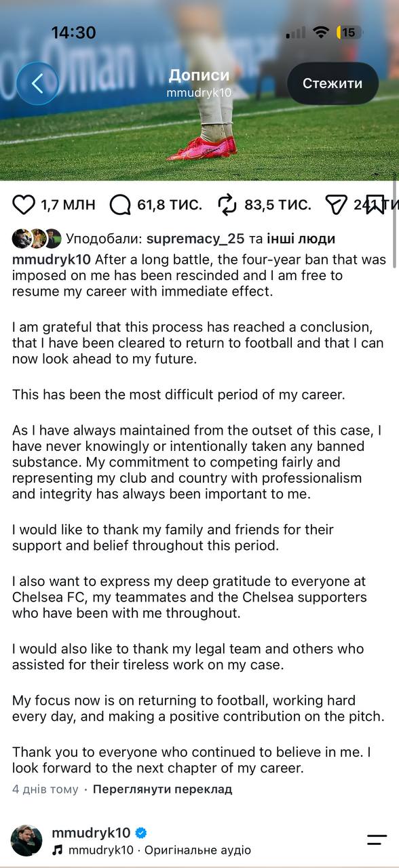The height and width of the screenshot is (868, 399).
Task: Save post with bookmark icon
Action: (x=375, y=204)
